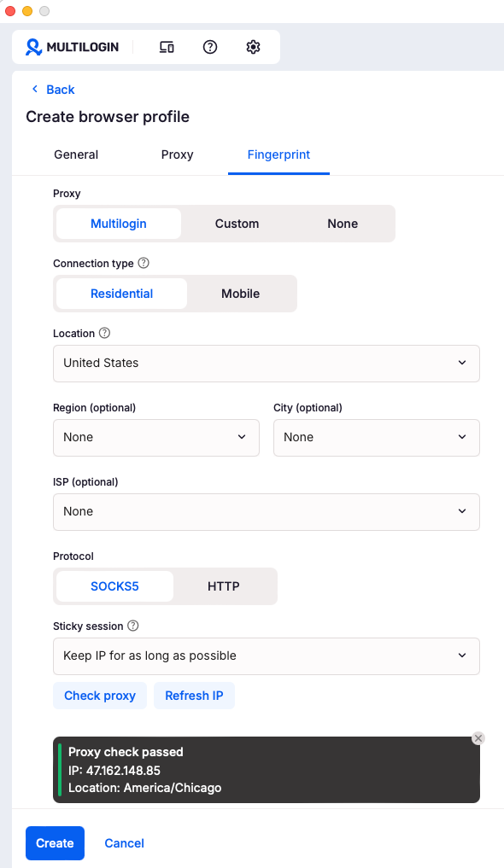Select the Custom proxy option
Viewport: 504px width, 868px height.
(x=237, y=224)
